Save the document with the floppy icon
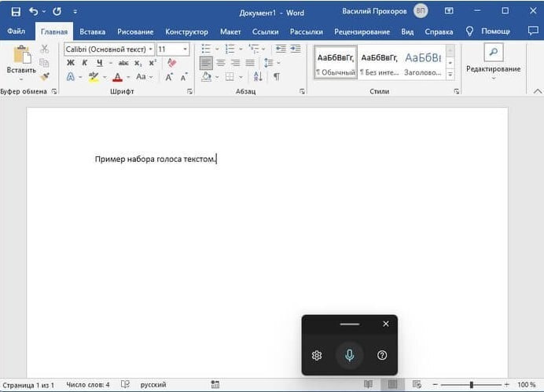This screenshot has width=544, height=392. coord(16,12)
